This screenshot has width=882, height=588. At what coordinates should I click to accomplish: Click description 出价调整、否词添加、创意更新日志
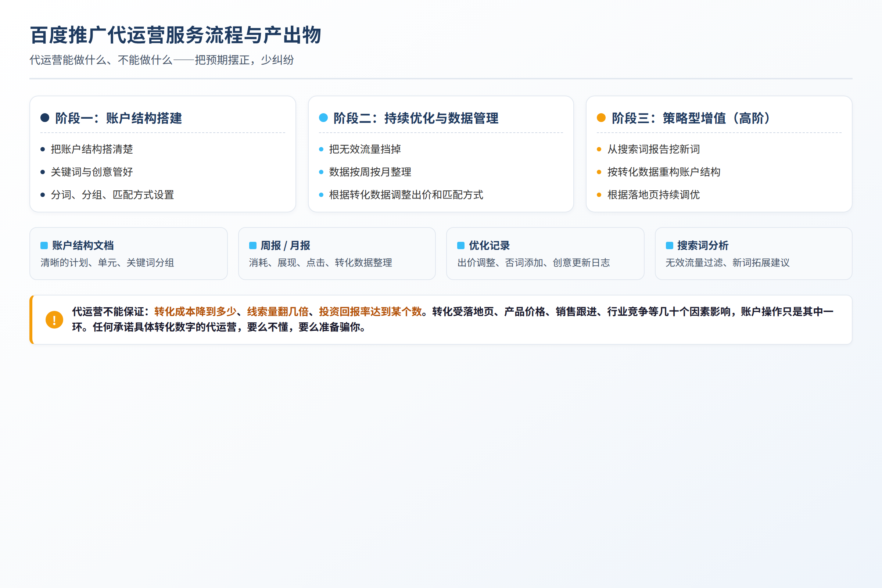pyautogui.click(x=534, y=262)
